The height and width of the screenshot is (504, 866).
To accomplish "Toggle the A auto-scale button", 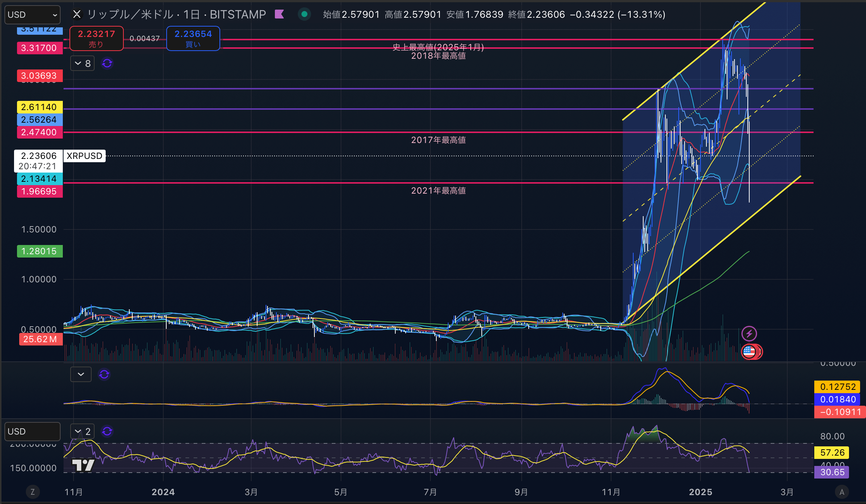I will [x=842, y=492].
